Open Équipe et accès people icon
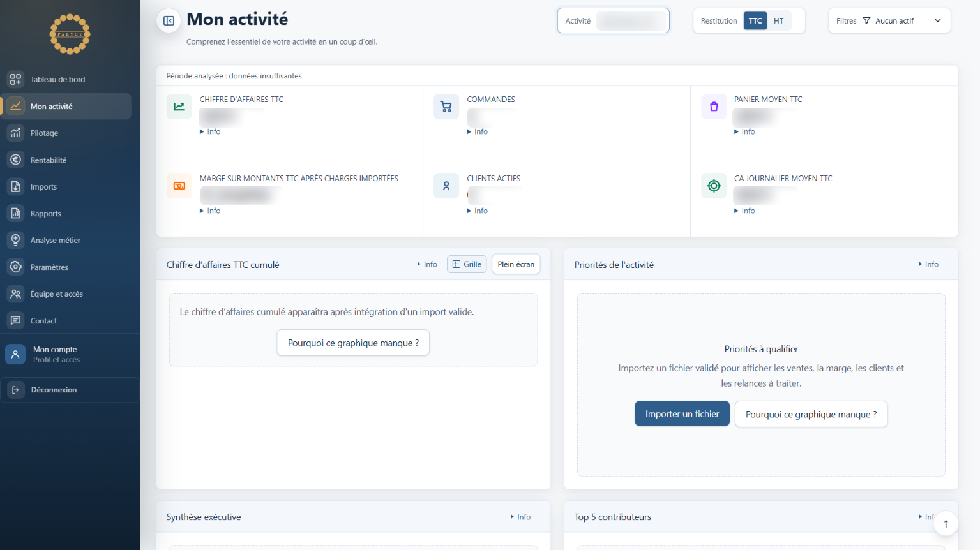 point(15,294)
